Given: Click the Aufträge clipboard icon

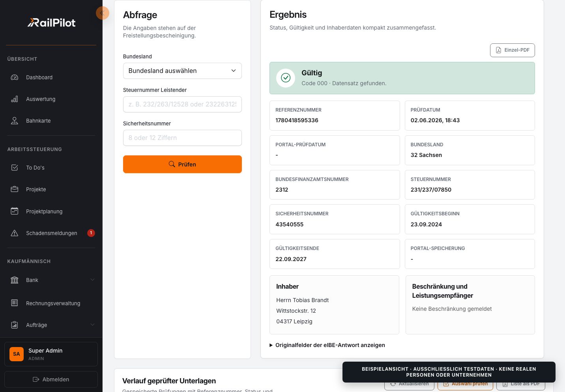Looking at the screenshot, I should point(15,325).
